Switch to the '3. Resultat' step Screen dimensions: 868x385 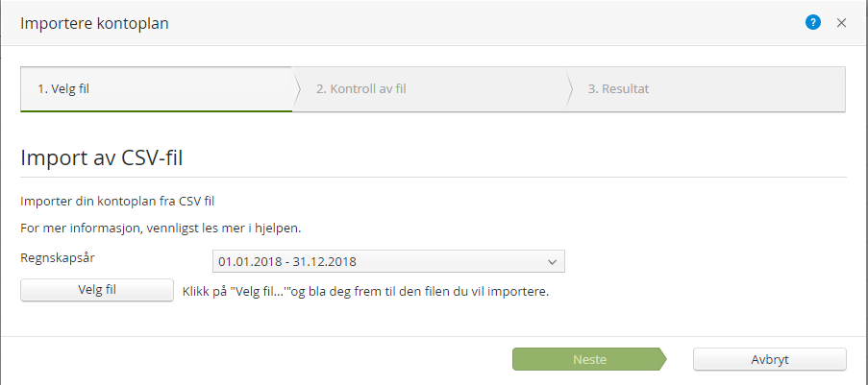pyautogui.click(x=707, y=89)
